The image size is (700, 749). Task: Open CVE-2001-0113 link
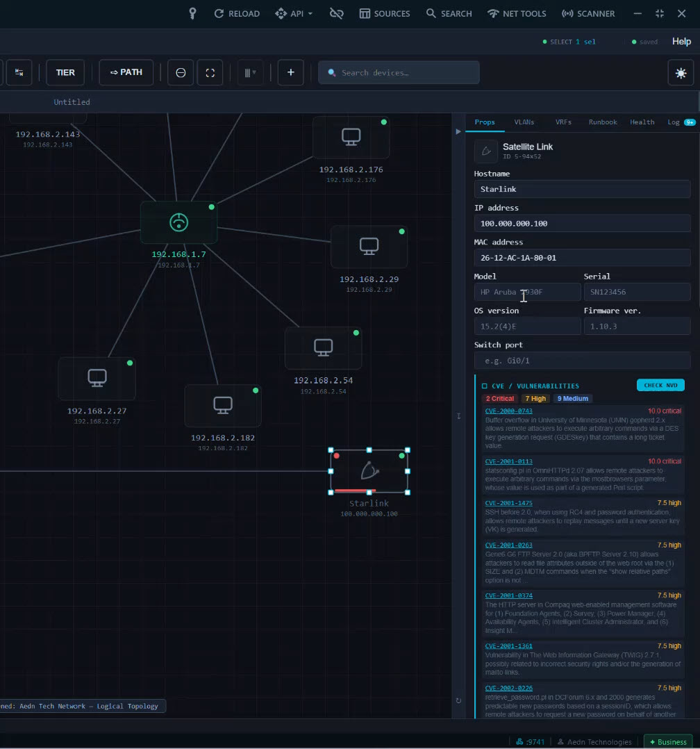click(508, 461)
